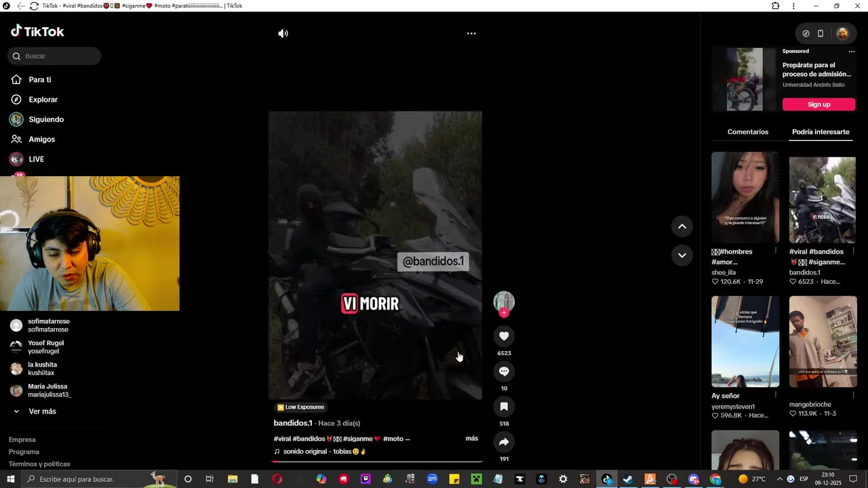The height and width of the screenshot is (488, 868).
Task: Open the mangebrioche video thumbnail
Action: pyautogui.click(x=823, y=342)
